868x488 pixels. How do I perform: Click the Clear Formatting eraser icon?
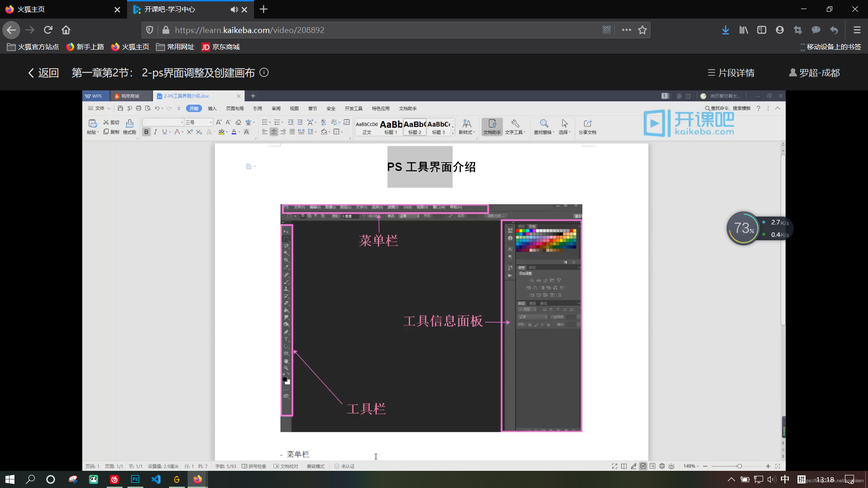coord(238,122)
